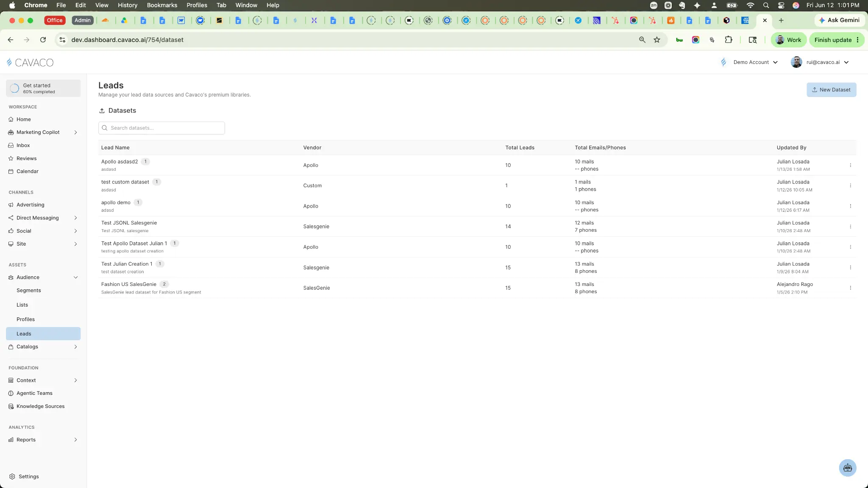Open the Test JSONL Salesgenie dataset
868x488 pixels.
[x=129, y=223]
